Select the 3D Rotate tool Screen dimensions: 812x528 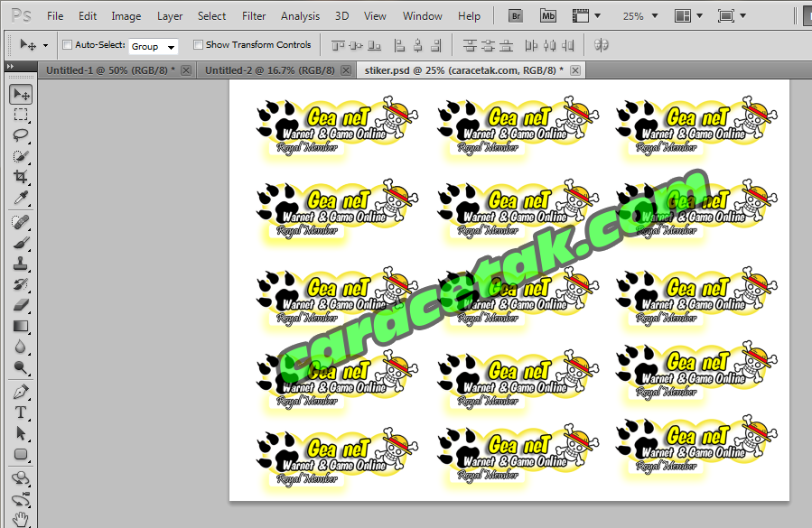[21, 479]
